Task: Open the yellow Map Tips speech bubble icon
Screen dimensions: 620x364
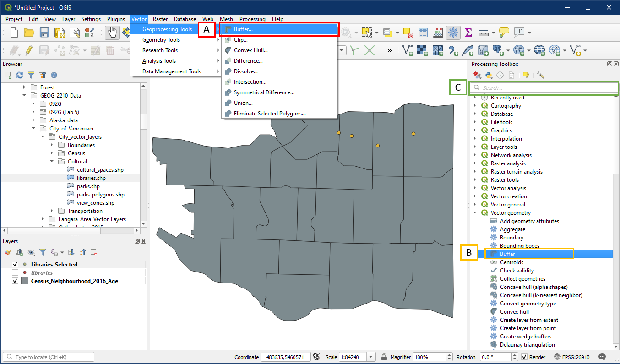Action: tap(504, 33)
